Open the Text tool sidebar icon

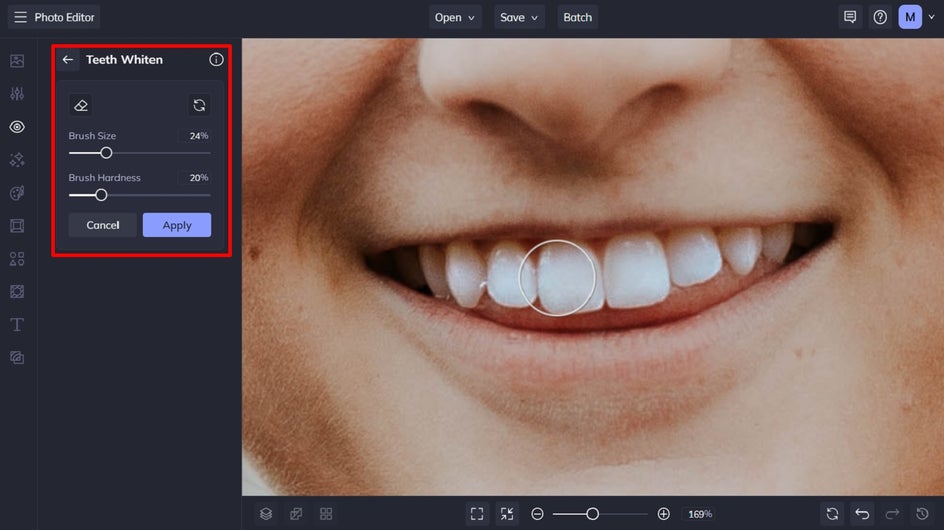tap(17, 325)
